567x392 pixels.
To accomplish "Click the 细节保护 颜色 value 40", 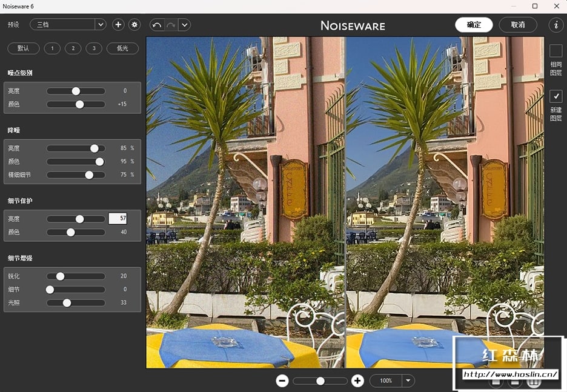I will [124, 232].
